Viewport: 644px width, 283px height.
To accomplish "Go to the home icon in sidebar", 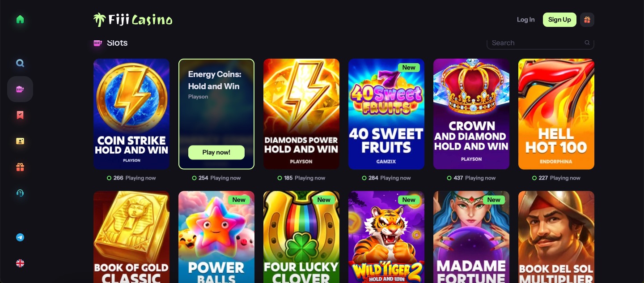I will (x=20, y=19).
